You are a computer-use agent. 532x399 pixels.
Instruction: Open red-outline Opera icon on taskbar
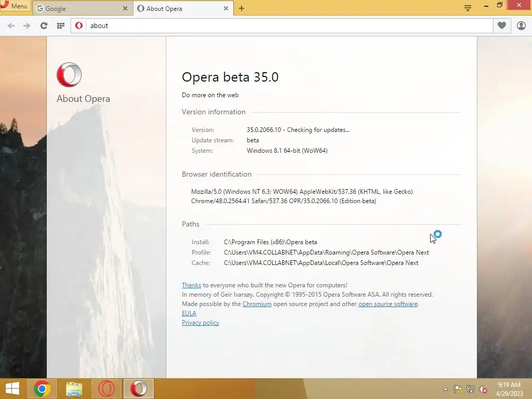pyautogui.click(x=106, y=389)
